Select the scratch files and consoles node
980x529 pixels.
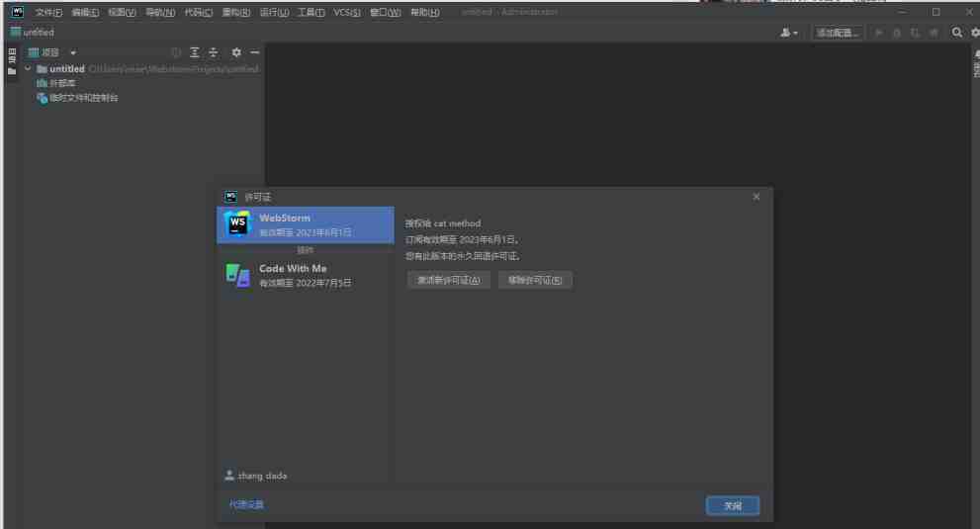coord(77,98)
